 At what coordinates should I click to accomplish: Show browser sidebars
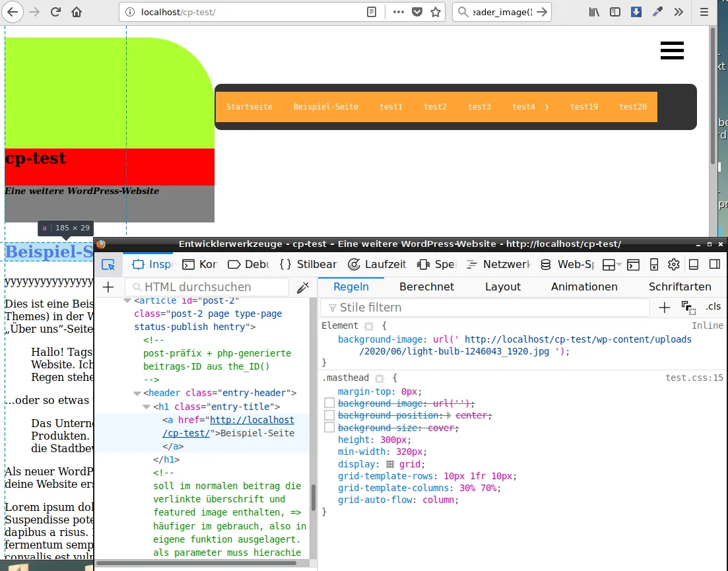614,12
